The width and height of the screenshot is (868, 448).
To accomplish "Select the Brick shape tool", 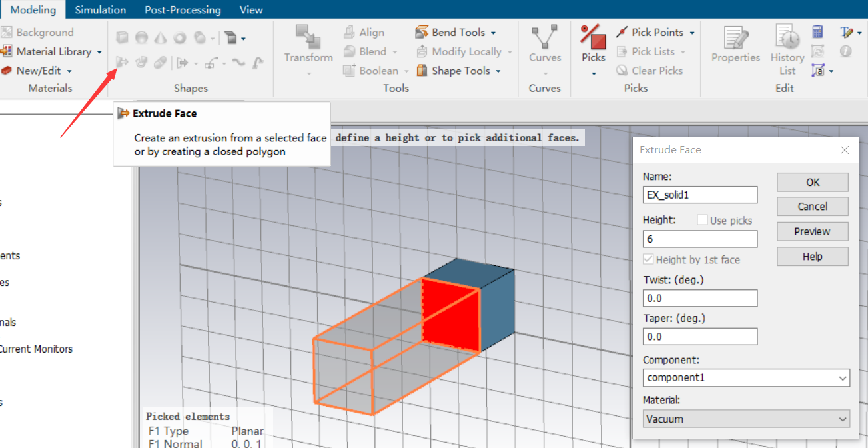I will [122, 39].
